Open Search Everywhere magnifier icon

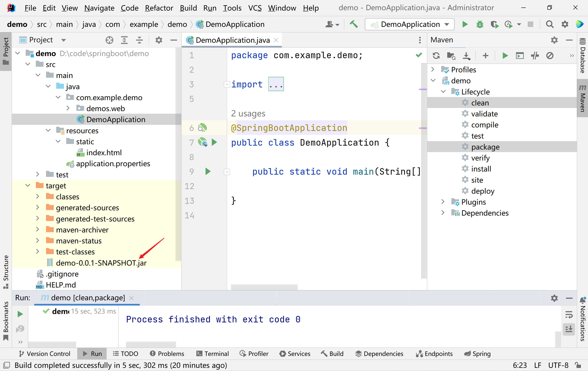coord(549,24)
